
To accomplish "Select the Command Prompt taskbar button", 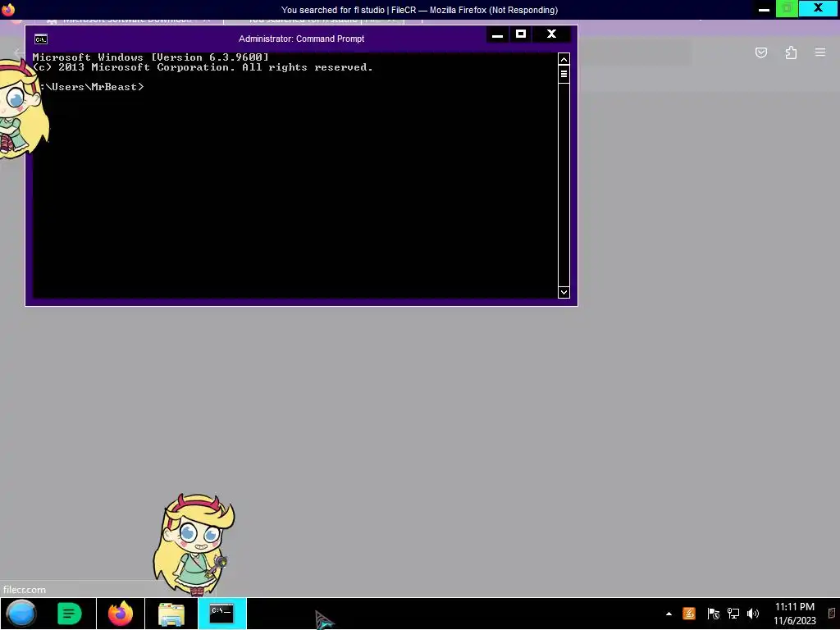I will (221, 614).
